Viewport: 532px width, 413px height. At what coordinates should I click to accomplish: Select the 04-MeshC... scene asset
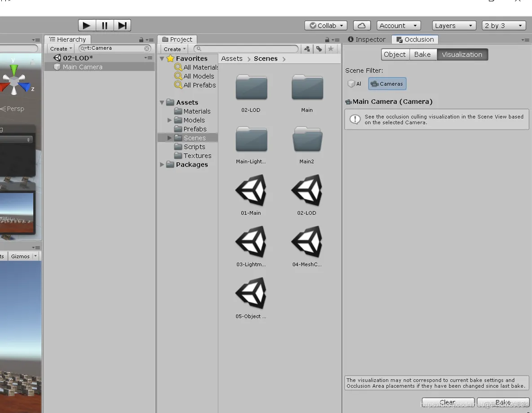[x=307, y=242]
